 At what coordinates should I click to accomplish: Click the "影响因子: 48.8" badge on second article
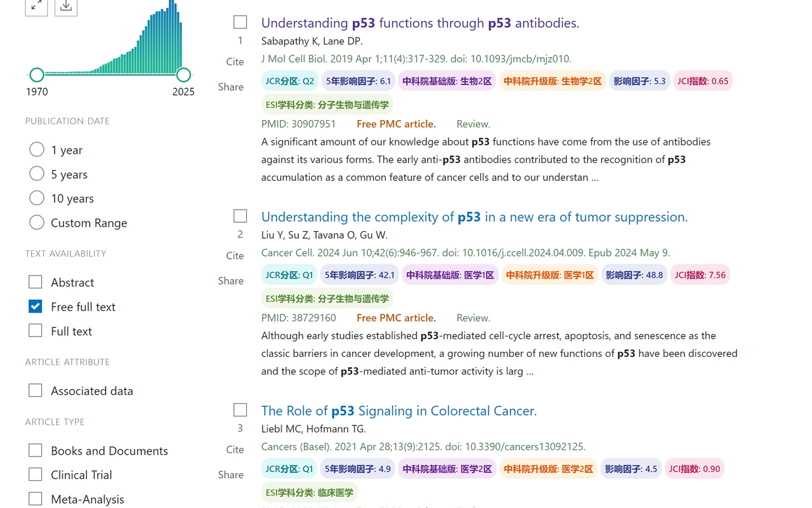(634, 274)
